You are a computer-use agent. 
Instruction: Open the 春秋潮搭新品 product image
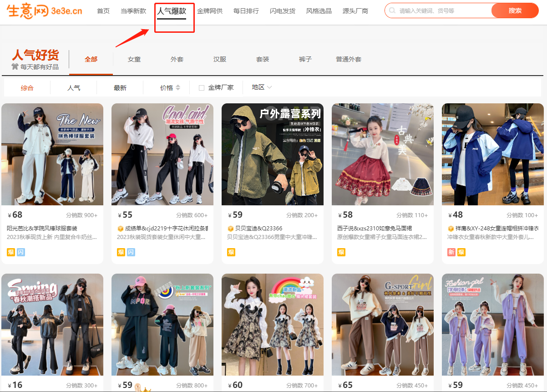(x=52, y=325)
